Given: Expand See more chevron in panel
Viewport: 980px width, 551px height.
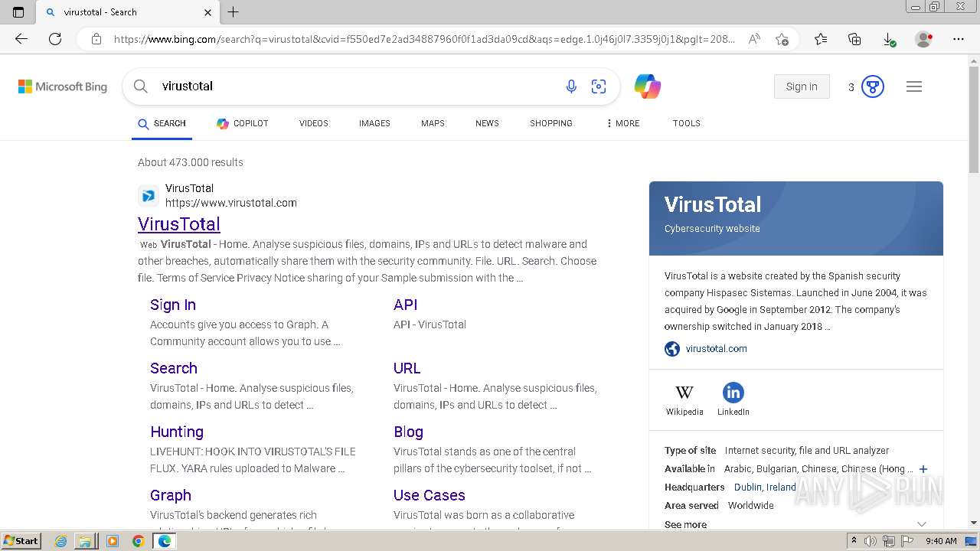Looking at the screenshot, I should pyautogui.click(x=922, y=524).
